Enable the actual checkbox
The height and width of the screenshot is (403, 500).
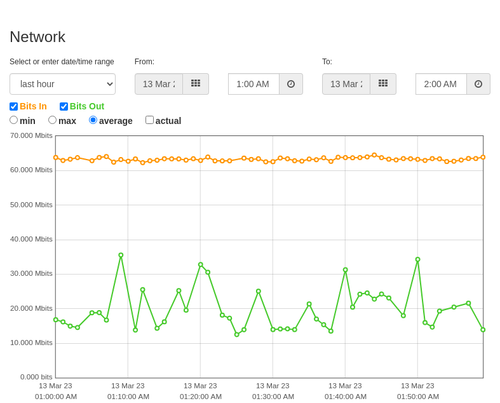[150, 120]
